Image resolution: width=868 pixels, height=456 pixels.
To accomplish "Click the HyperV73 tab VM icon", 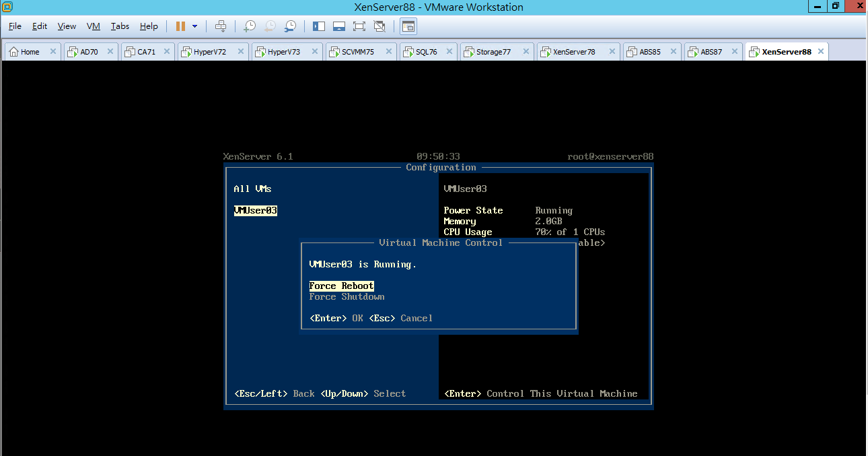I will (x=260, y=52).
